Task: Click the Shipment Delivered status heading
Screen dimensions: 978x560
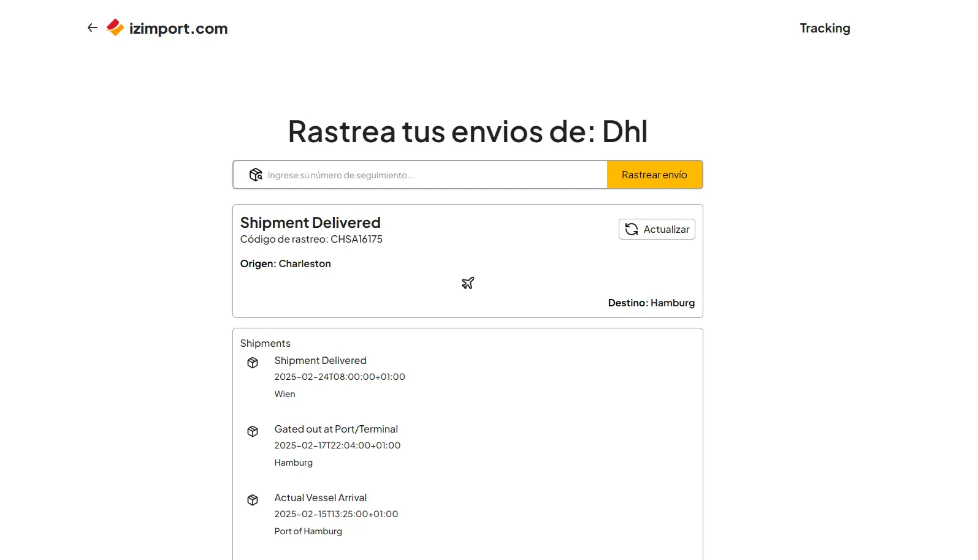Action: pyautogui.click(x=310, y=222)
